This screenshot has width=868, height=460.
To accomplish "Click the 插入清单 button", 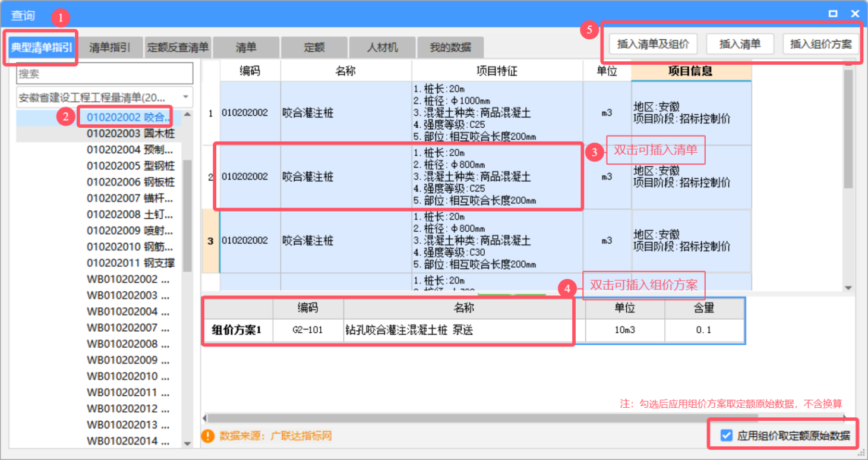I will pyautogui.click(x=740, y=44).
